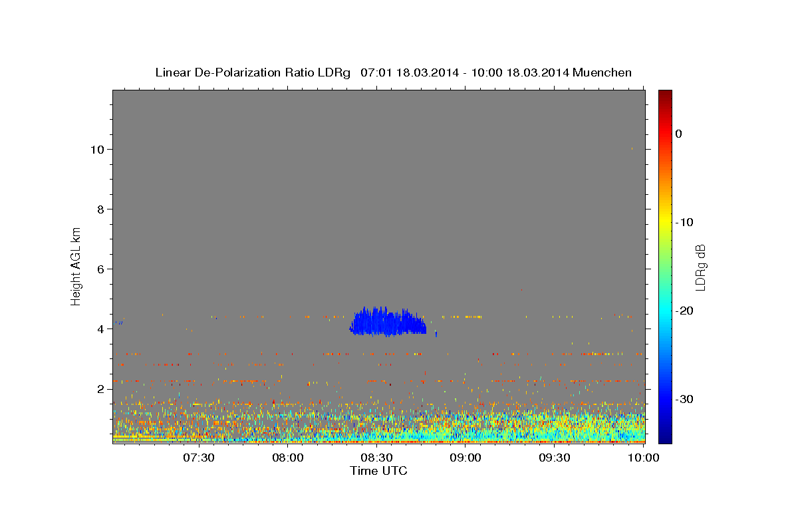This screenshot has width=798, height=532.
Task: Click the plot title 'Linear De-Polarization Ratio LDRg'
Action: (x=253, y=72)
